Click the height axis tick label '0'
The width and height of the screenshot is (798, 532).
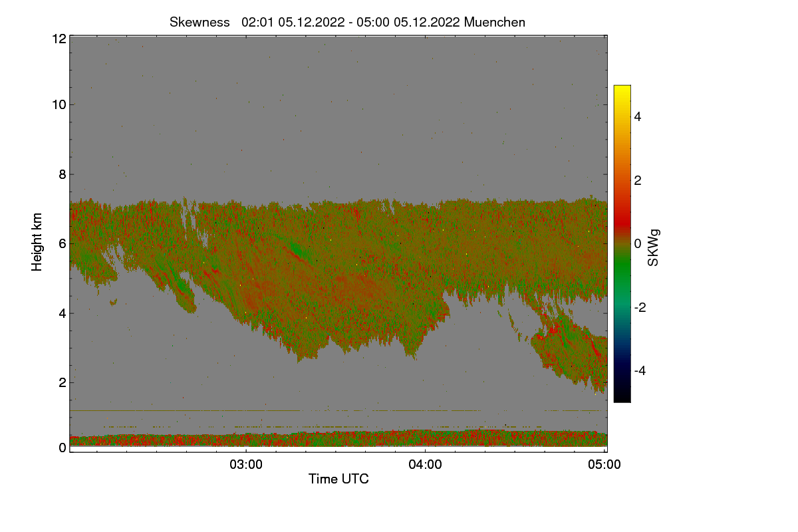(63, 448)
